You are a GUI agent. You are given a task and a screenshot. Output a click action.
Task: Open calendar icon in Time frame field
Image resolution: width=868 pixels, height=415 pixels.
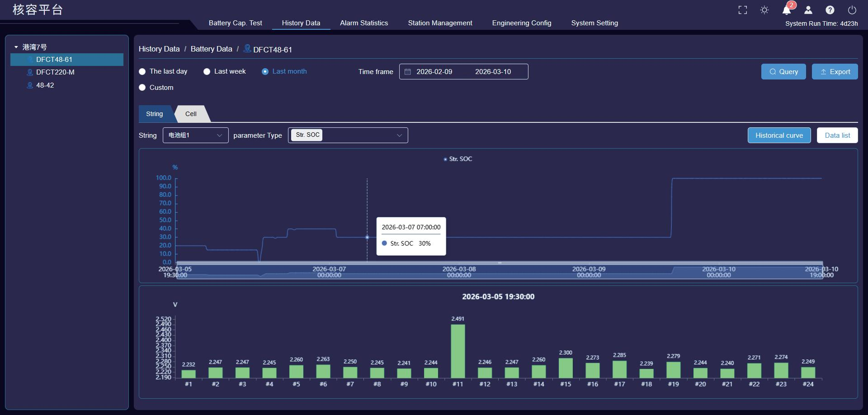(408, 72)
